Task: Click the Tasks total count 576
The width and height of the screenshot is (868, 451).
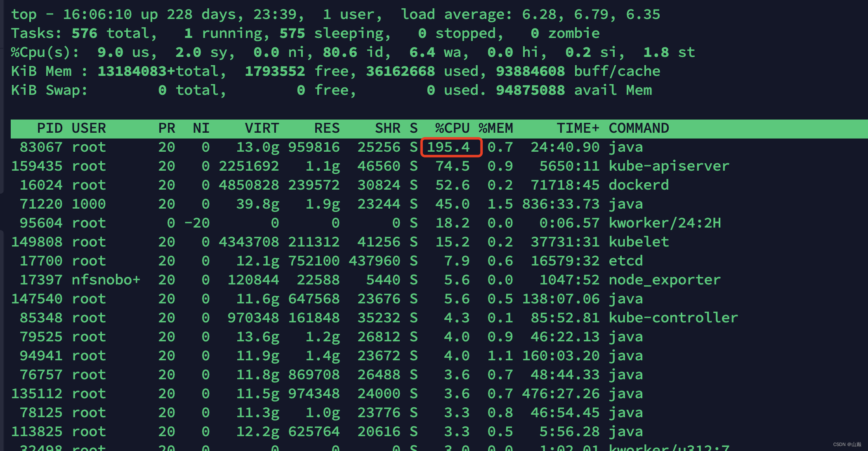Action: tap(84, 33)
